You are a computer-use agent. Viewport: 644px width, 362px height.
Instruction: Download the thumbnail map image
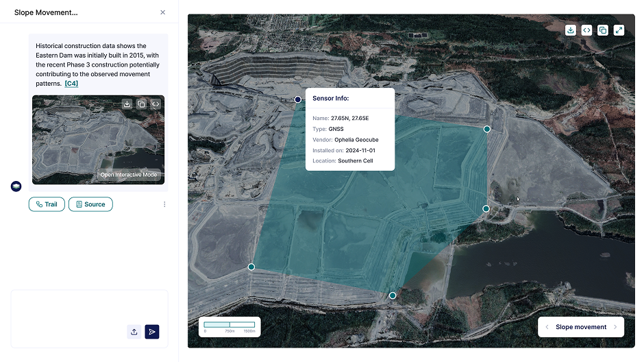[127, 104]
